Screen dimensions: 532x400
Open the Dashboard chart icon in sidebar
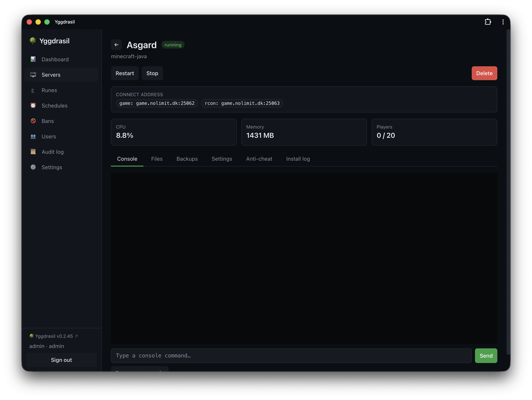[33, 59]
